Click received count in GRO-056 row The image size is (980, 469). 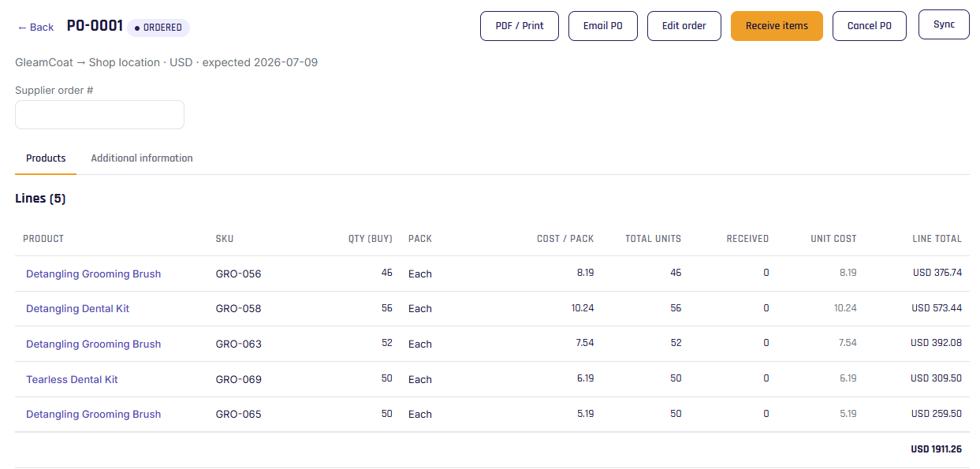point(766,273)
